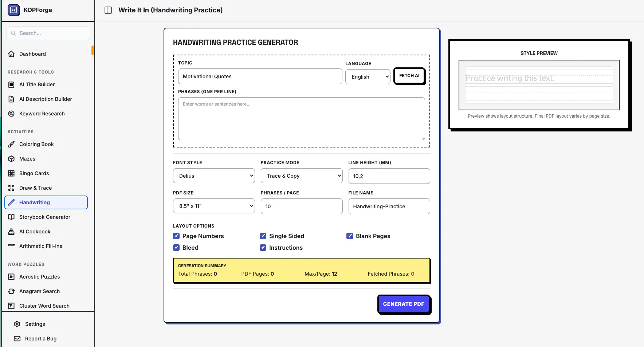This screenshot has height=347, width=644.
Task: Click the sidebar Search box
Action: pyautogui.click(x=48, y=33)
